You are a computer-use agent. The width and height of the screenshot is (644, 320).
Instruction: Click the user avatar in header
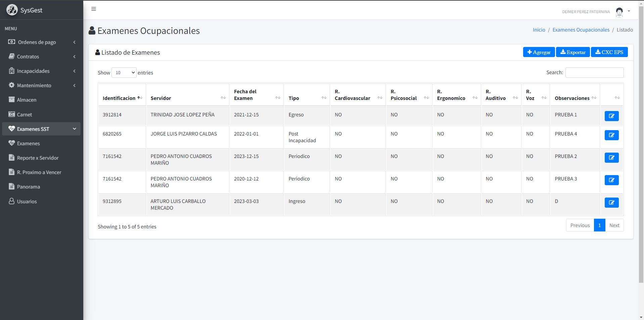(619, 12)
